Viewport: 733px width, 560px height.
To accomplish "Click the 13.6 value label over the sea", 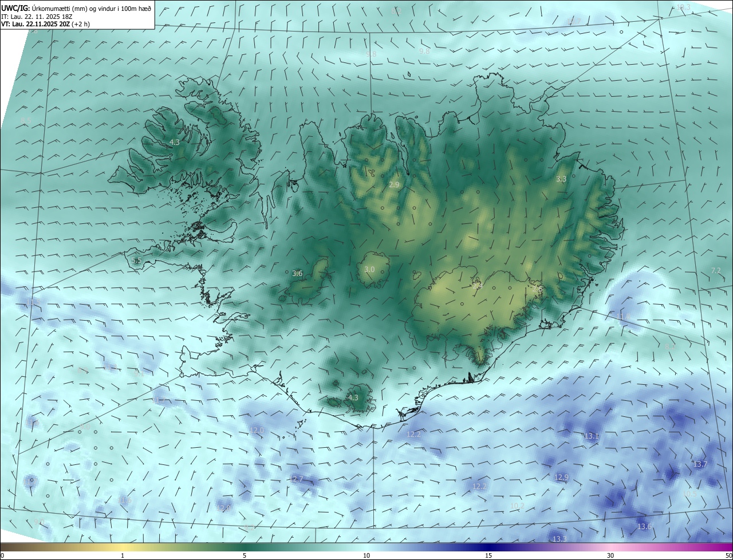I will [x=644, y=526].
